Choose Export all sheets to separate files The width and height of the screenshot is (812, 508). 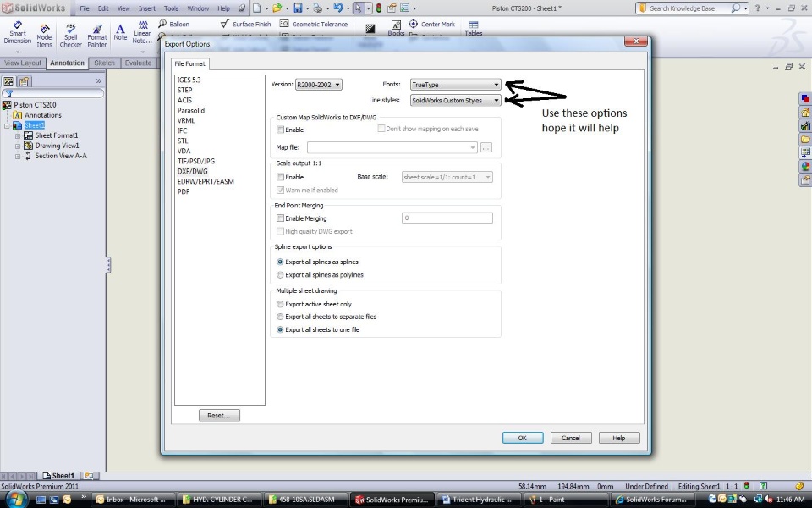coord(280,317)
